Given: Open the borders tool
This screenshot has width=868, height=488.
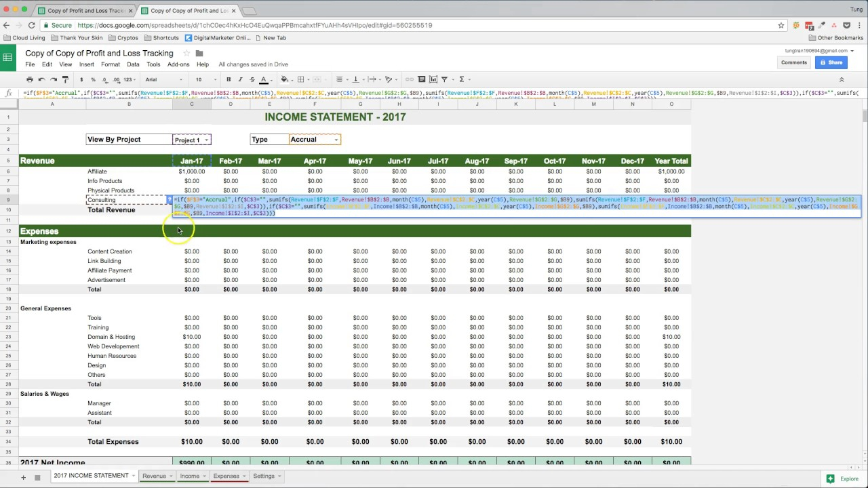Looking at the screenshot, I should [x=300, y=79].
